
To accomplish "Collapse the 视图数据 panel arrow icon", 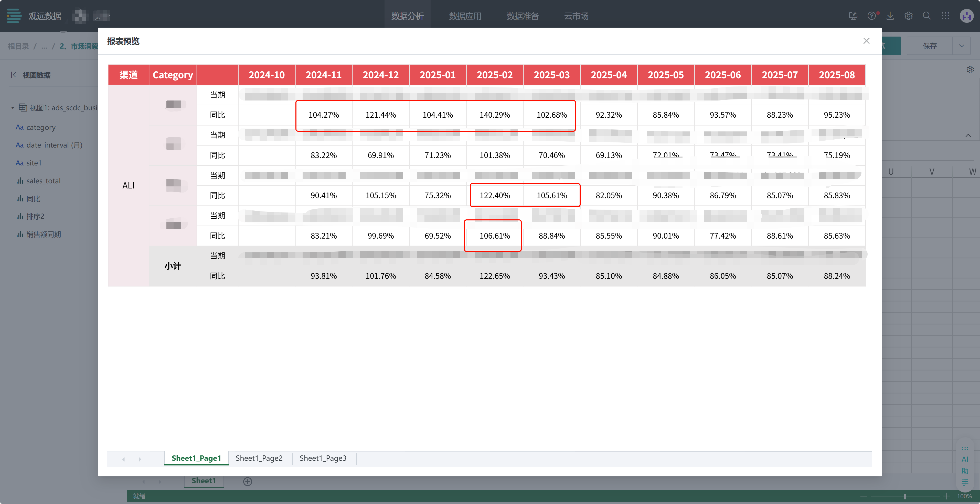I will click(x=14, y=75).
